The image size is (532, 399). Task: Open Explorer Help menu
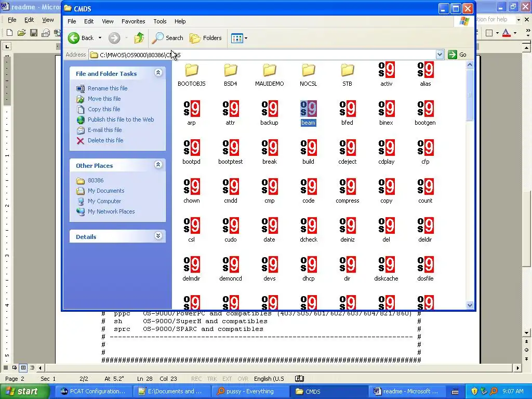tap(180, 21)
